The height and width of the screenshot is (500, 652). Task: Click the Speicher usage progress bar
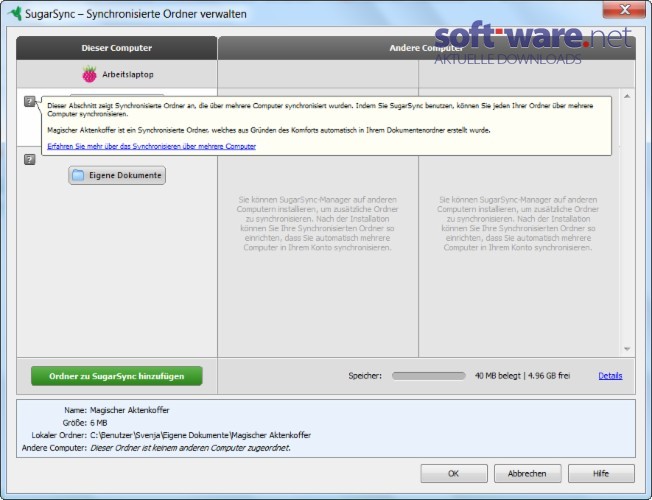[x=428, y=376]
